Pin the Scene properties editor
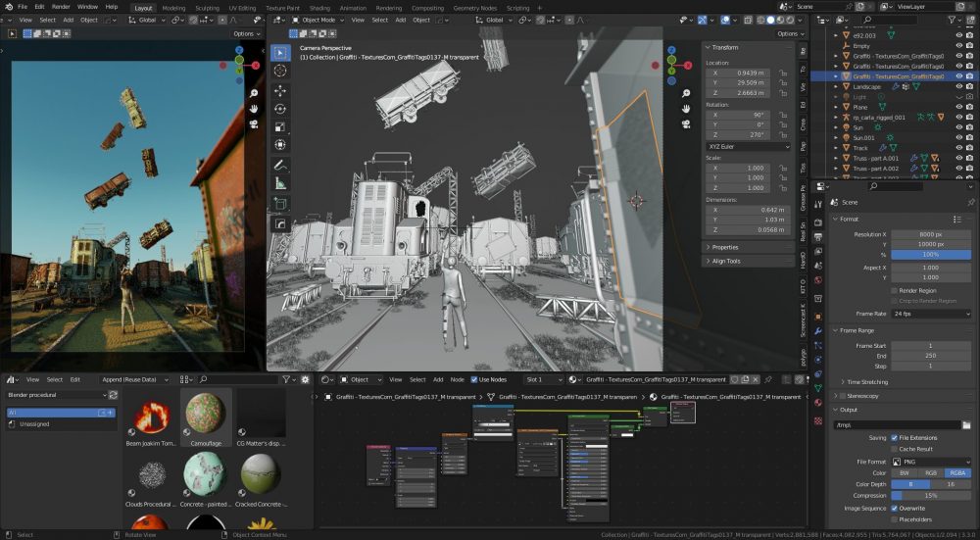980x540 pixels. click(970, 203)
